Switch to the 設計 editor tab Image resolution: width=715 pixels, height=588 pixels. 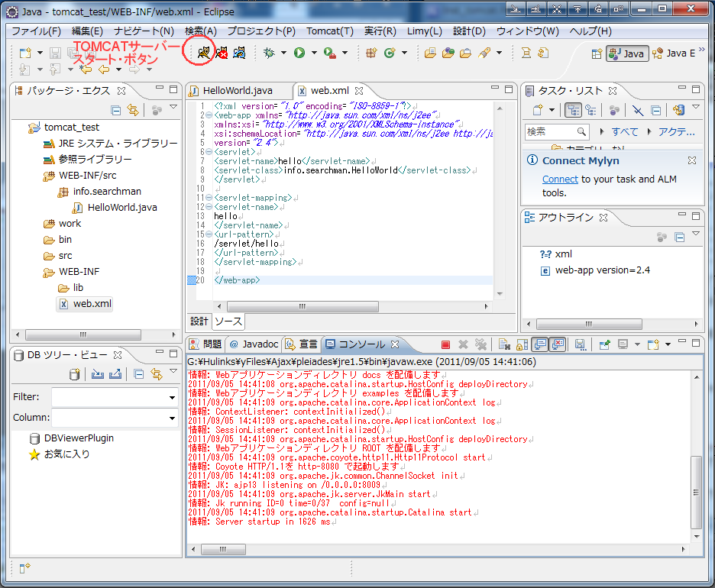tap(199, 321)
